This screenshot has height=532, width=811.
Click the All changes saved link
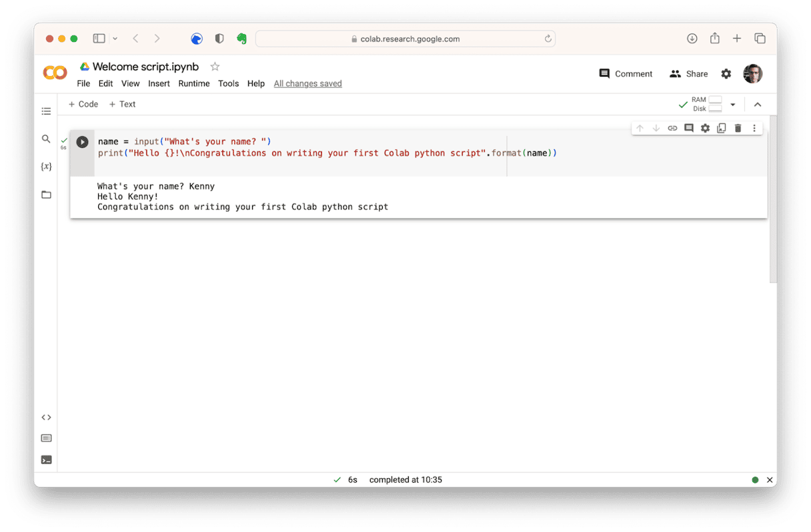pos(307,83)
